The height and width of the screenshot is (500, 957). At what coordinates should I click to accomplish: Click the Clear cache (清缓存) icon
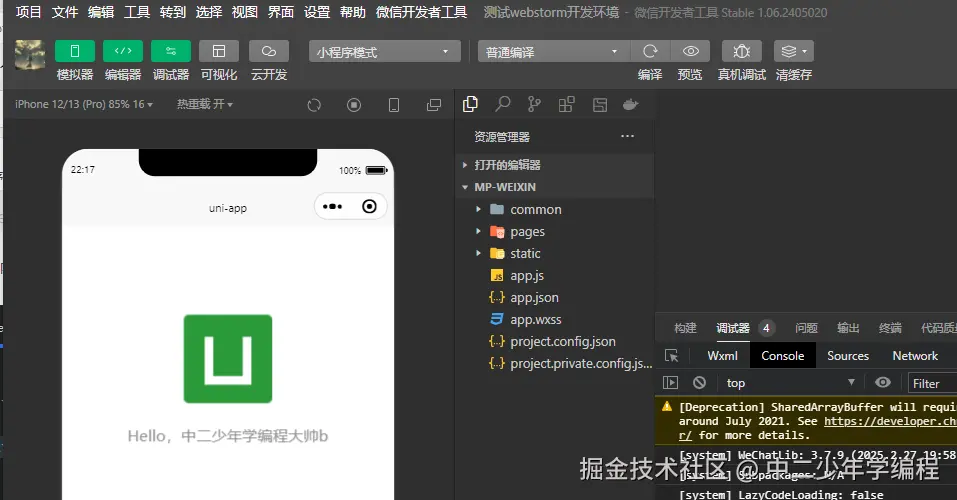tap(793, 51)
